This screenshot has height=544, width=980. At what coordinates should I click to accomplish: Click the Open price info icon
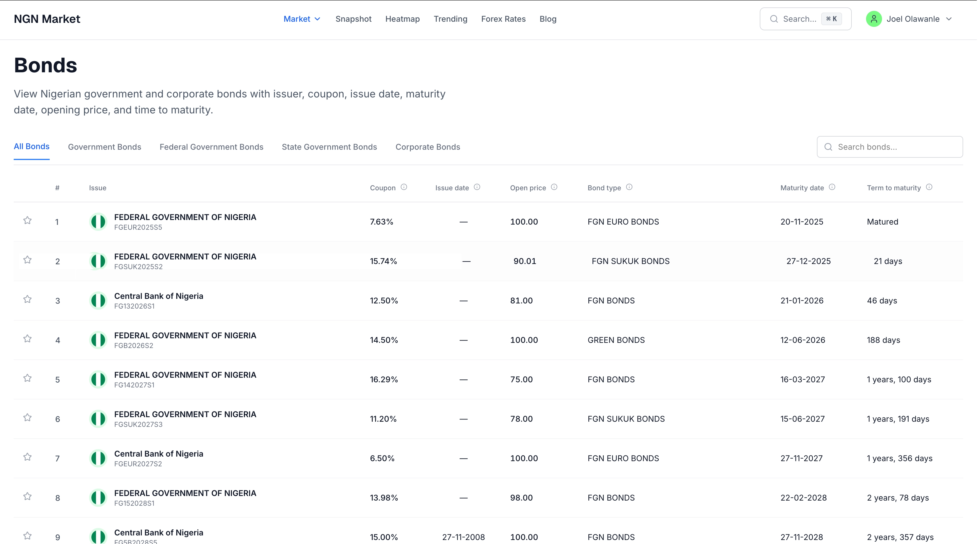[554, 187]
